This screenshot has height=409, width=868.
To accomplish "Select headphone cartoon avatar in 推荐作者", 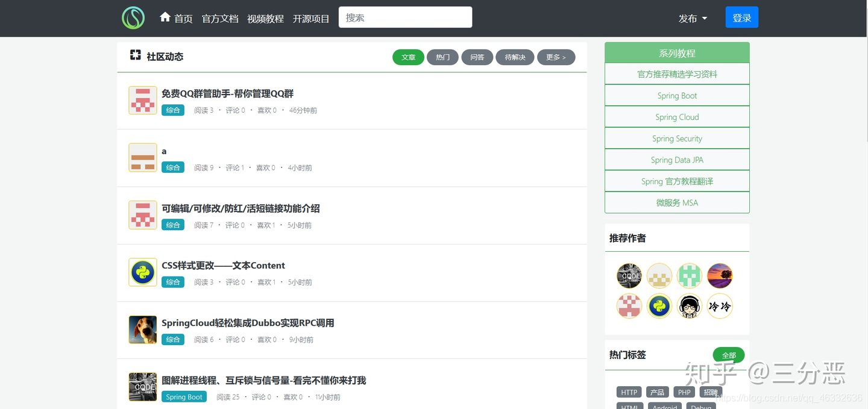I will tap(690, 306).
